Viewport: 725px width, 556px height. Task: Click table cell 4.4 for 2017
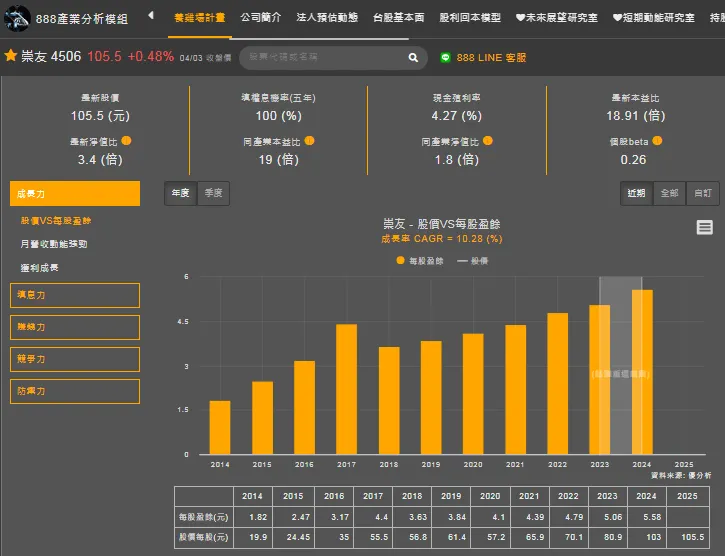coord(373,517)
